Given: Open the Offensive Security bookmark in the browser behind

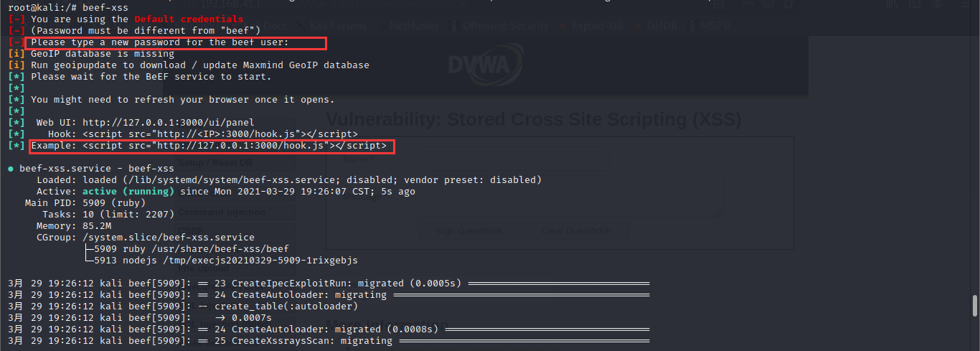Looking at the screenshot, I should (501, 27).
